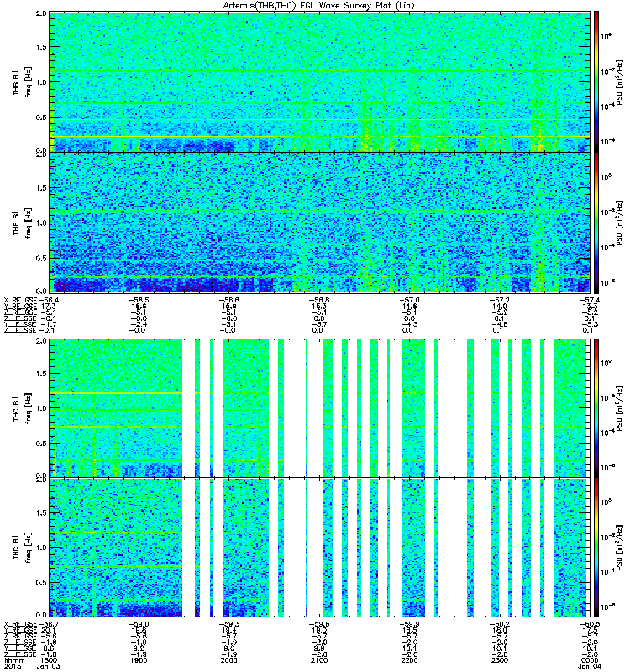Click the '1900' time tick label
The width and height of the screenshot is (630, 672).
[139, 660]
